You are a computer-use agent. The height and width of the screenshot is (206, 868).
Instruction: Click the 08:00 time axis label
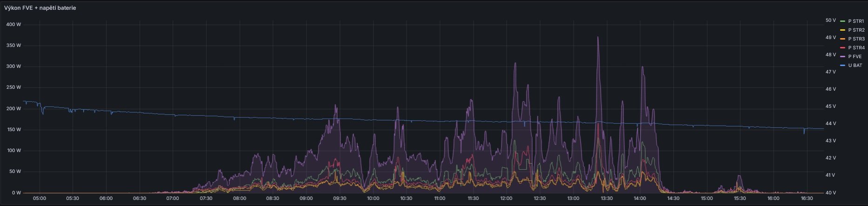click(x=240, y=199)
